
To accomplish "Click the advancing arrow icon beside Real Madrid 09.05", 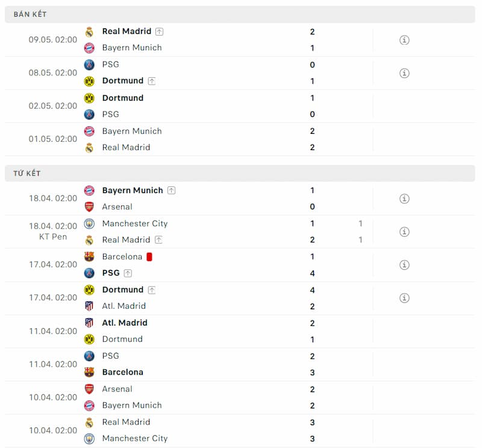I will click(159, 31).
